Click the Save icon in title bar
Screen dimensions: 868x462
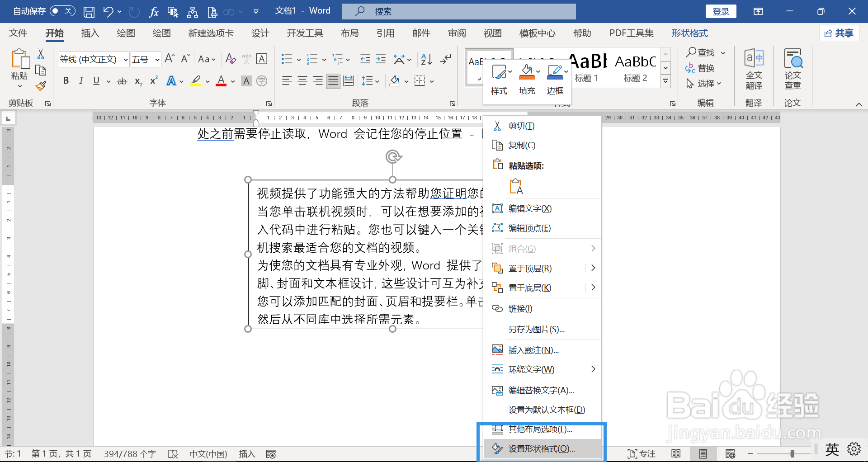(x=89, y=12)
